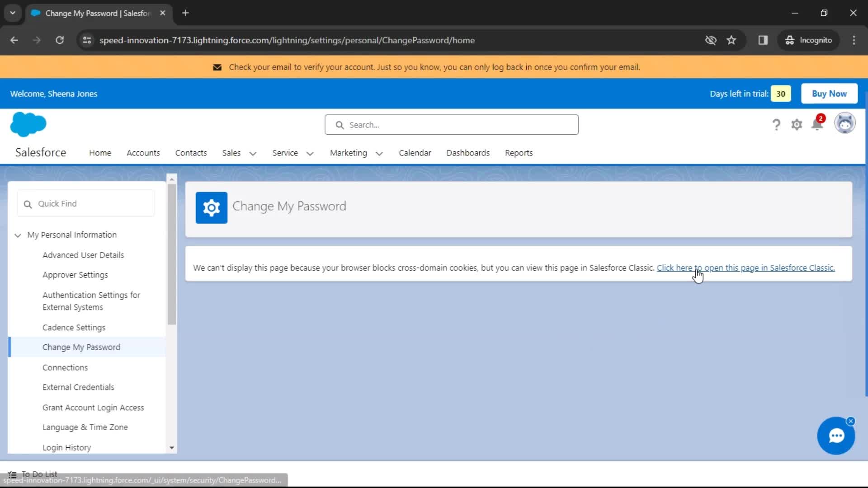The height and width of the screenshot is (488, 868).
Task: Open the Reports tab
Action: (519, 153)
